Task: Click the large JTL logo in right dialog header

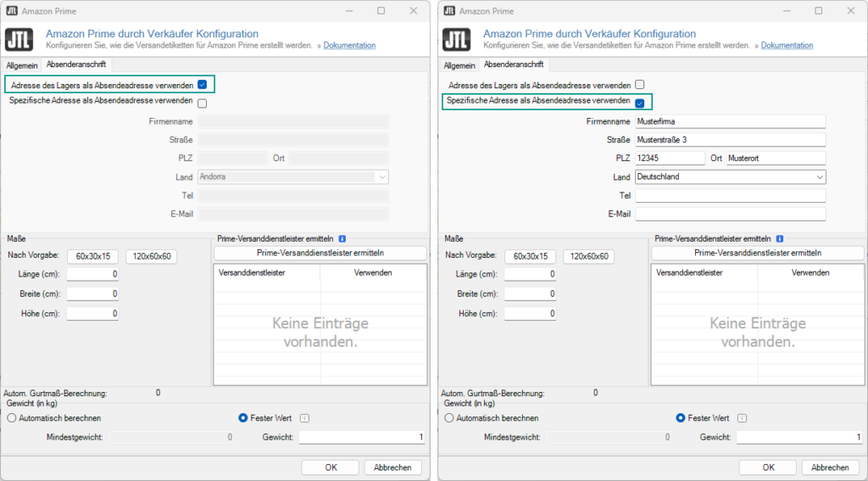Action: [459, 40]
